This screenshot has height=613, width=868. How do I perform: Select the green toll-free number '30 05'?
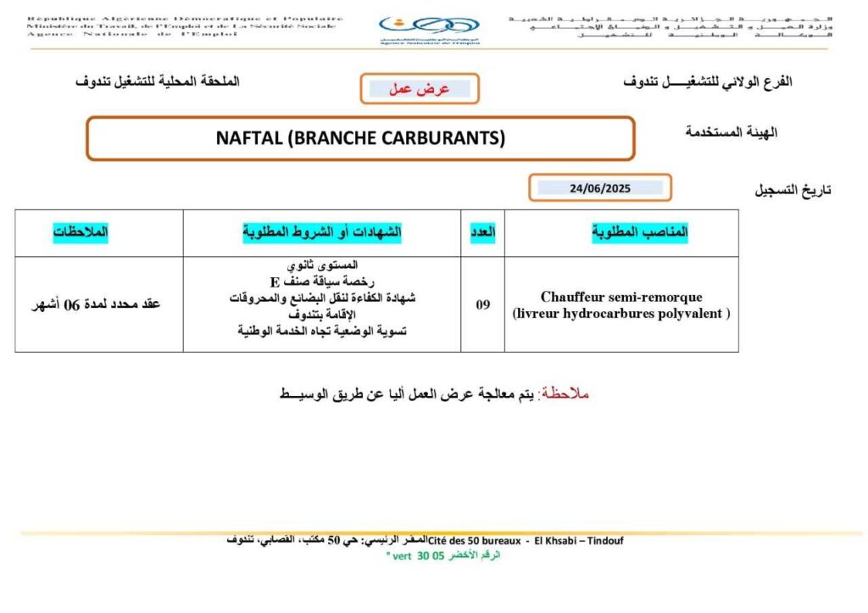[x=431, y=556]
